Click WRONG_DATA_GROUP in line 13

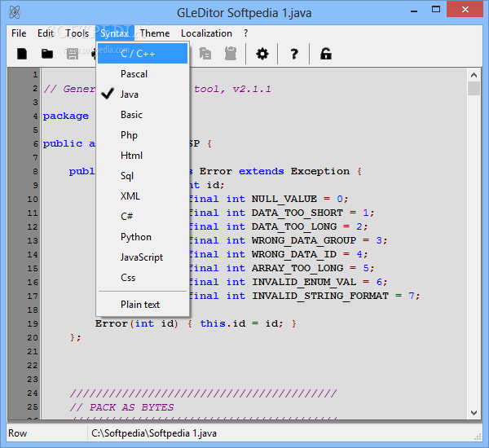(304, 240)
